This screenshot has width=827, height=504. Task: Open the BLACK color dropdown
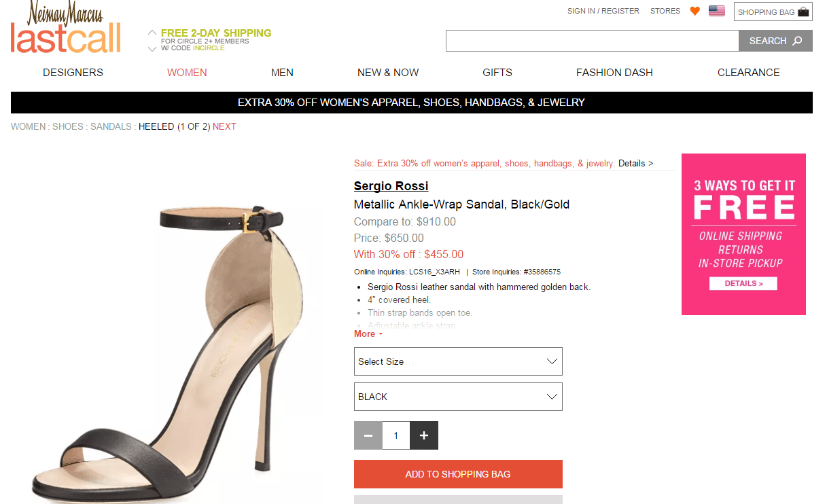click(x=458, y=397)
